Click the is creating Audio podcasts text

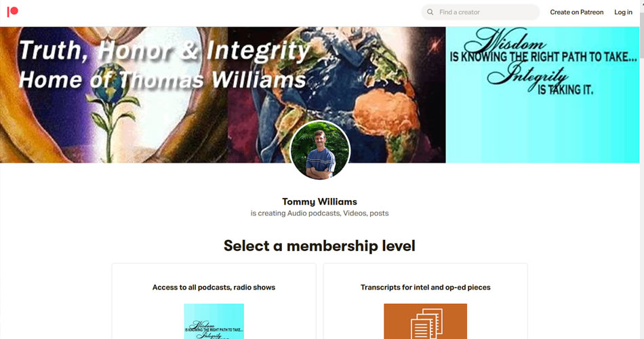pos(319,214)
